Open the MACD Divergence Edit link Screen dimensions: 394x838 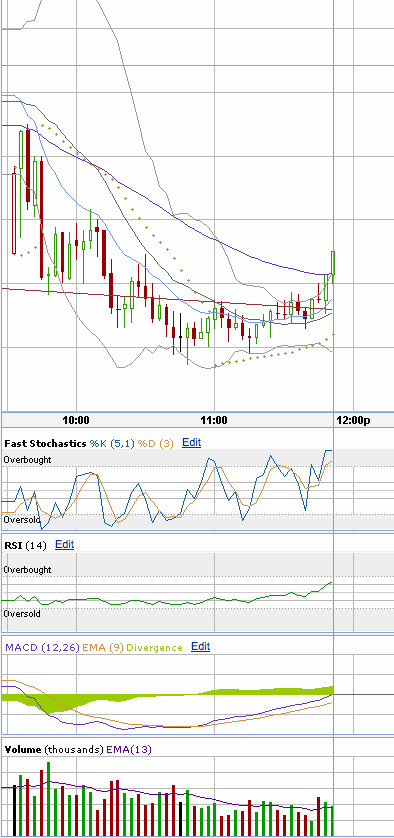pos(200,647)
